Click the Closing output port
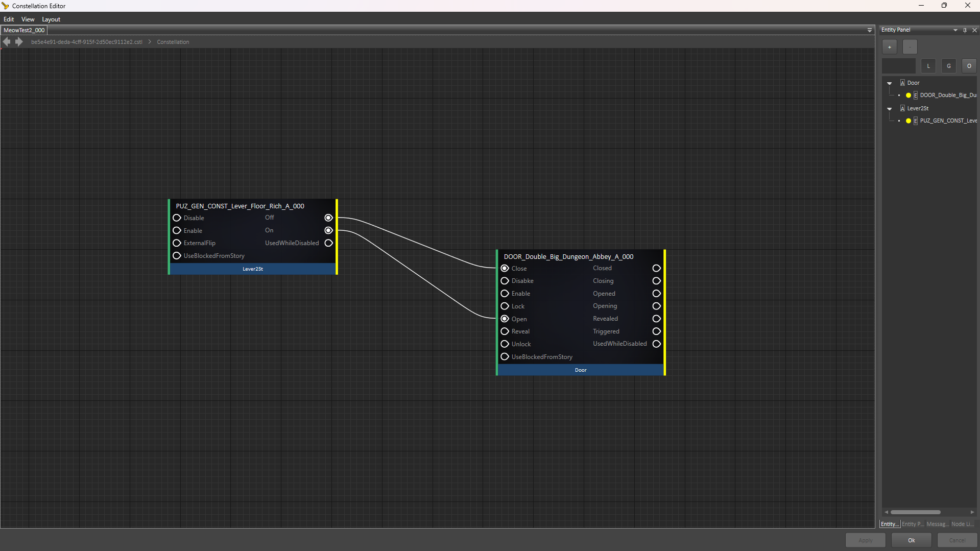 (x=657, y=281)
